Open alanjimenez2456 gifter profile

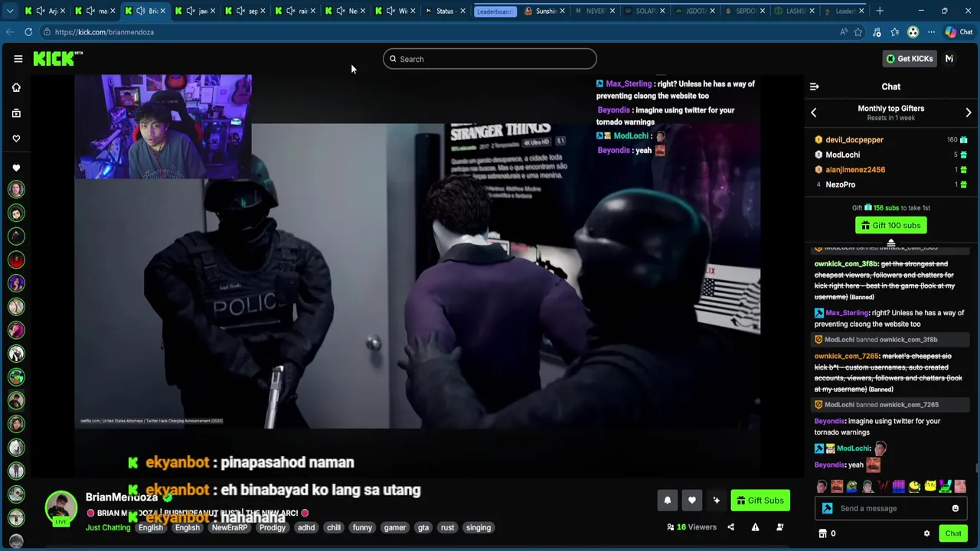pos(855,170)
